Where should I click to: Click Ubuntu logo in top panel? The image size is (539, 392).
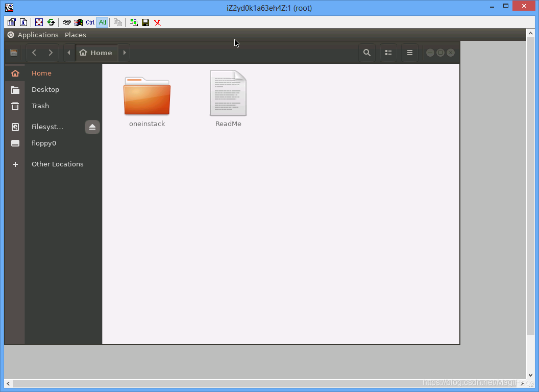tap(11, 35)
